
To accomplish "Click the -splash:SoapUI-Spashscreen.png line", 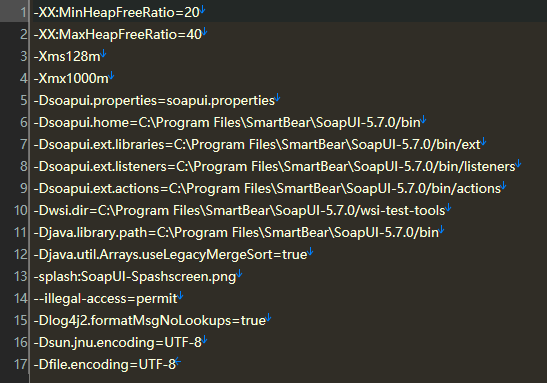I will click(x=135, y=276).
